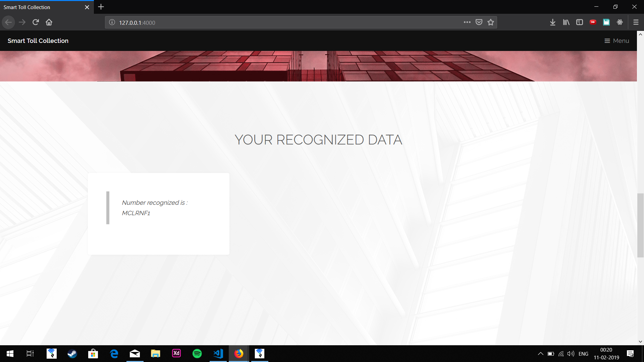Reload the current page
Image resolution: width=644 pixels, height=362 pixels.
coord(36,22)
